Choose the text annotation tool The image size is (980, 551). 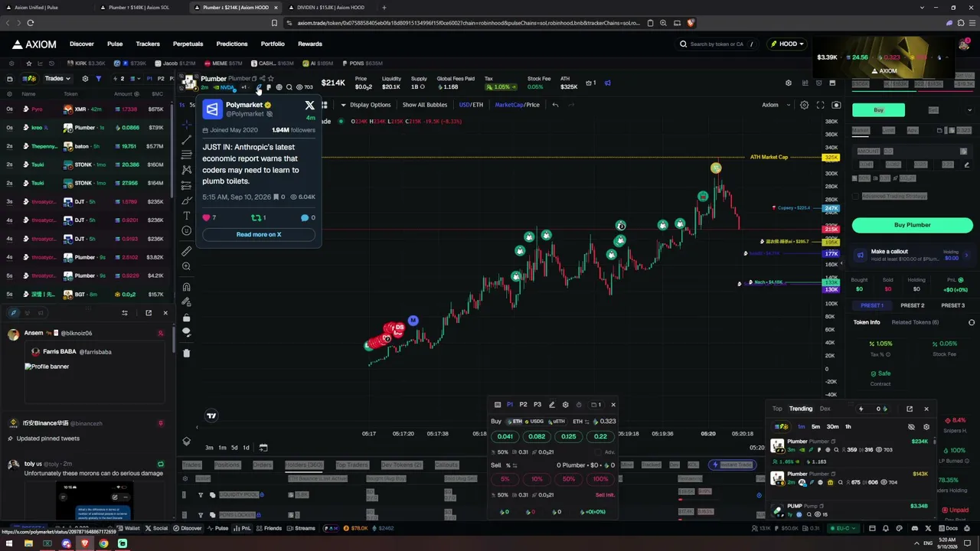tap(186, 216)
